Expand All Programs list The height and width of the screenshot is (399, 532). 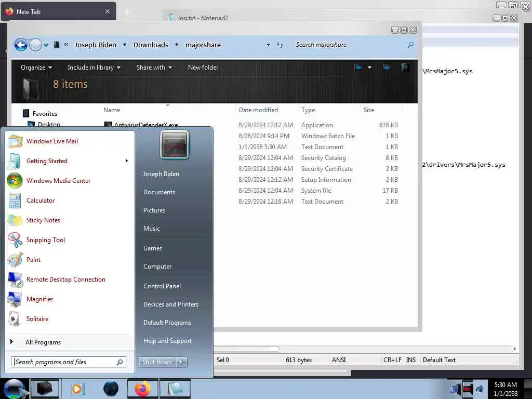click(x=69, y=342)
